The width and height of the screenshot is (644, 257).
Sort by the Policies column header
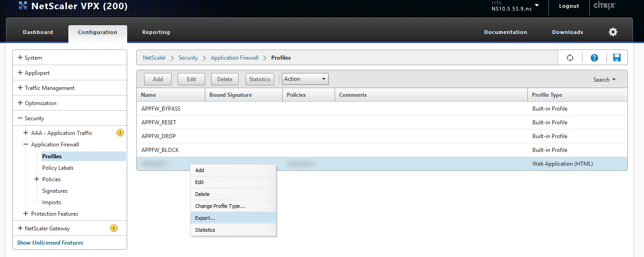pyautogui.click(x=308, y=95)
